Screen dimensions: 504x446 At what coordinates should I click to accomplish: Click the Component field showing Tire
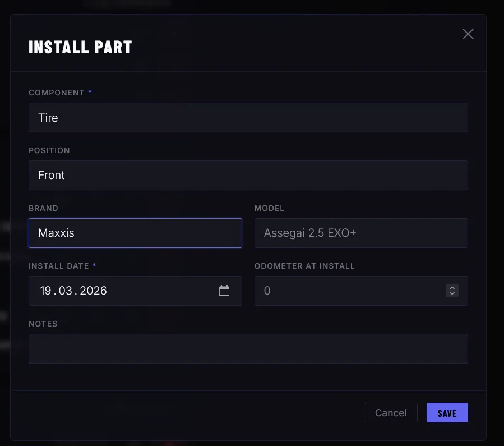click(x=248, y=118)
